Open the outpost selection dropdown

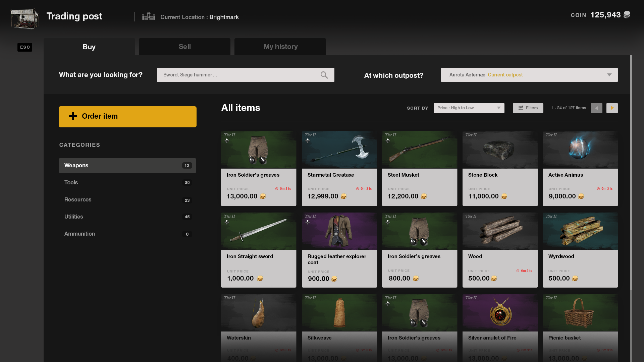click(529, 75)
